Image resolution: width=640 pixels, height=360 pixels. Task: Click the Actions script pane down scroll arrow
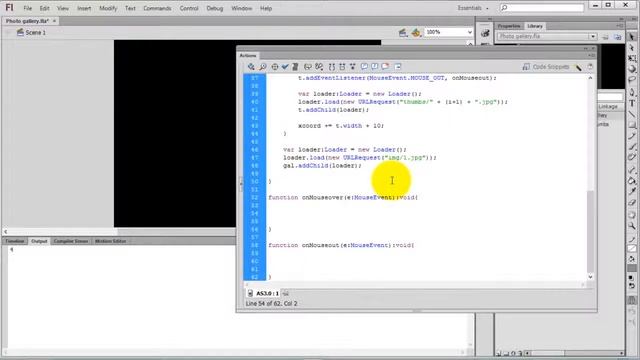point(590,277)
